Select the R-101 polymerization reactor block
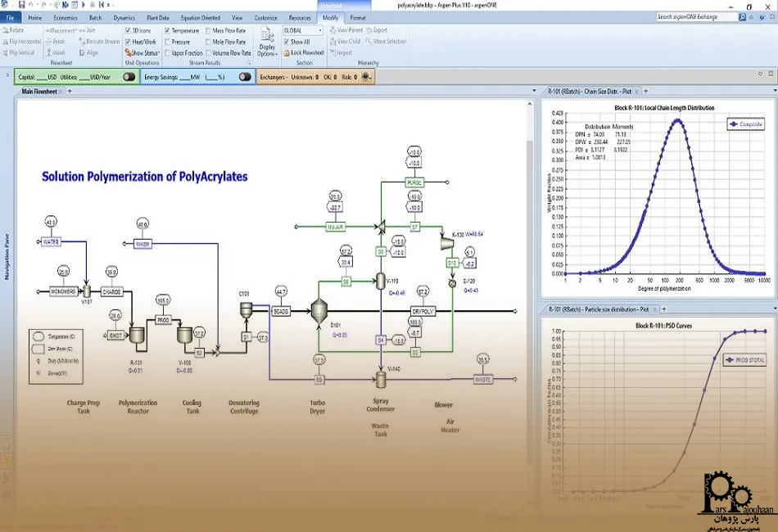 [x=137, y=336]
